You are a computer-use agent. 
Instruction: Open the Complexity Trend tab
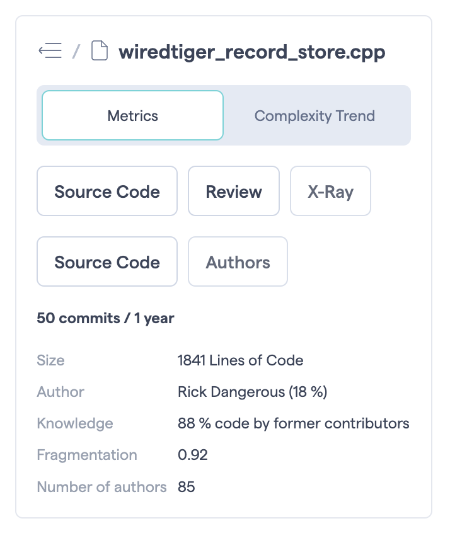pyautogui.click(x=315, y=116)
